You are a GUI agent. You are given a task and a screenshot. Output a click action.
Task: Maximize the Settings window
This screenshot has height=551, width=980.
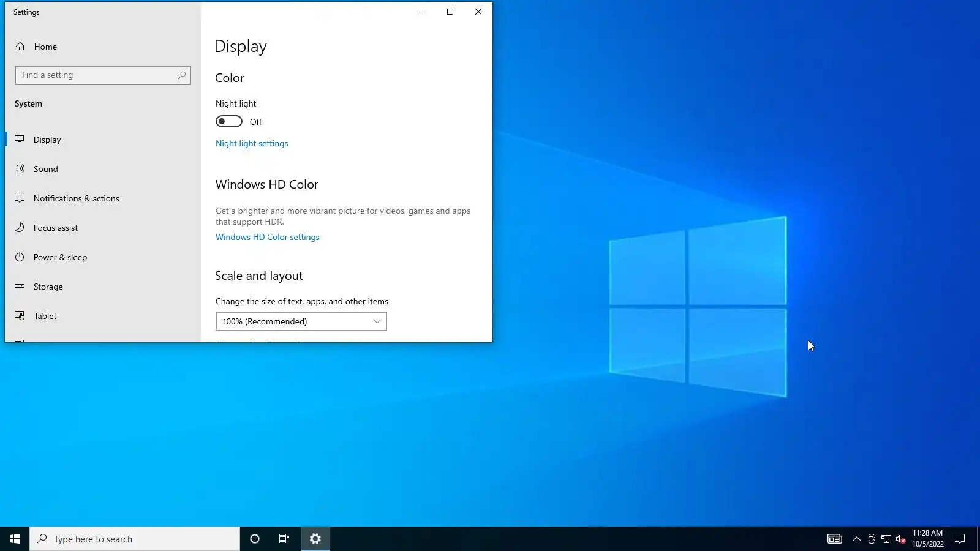click(x=450, y=12)
